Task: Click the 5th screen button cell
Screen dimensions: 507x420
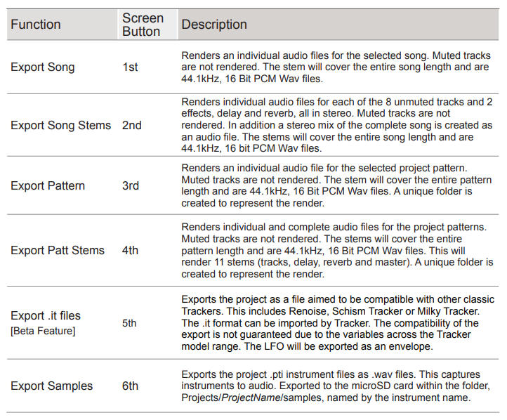Action: [x=129, y=323]
